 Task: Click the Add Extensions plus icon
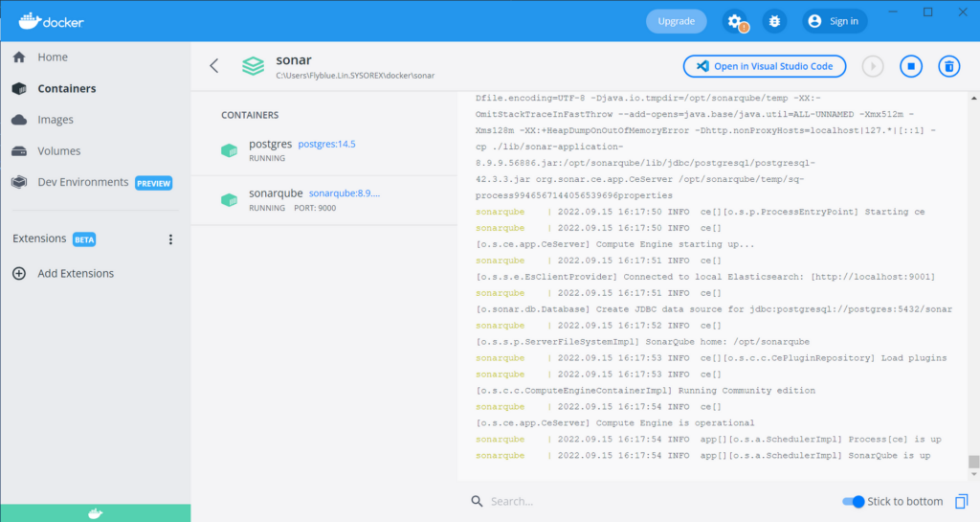[19, 273]
